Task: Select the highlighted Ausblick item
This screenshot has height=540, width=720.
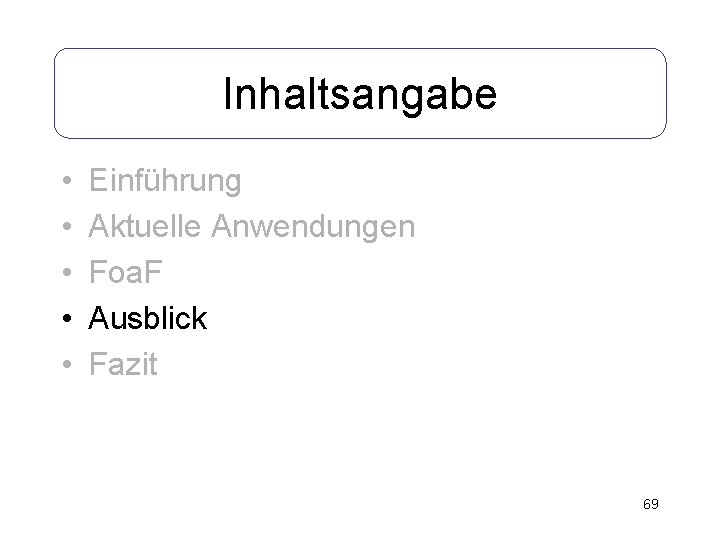Action: (x=148, y=318)
